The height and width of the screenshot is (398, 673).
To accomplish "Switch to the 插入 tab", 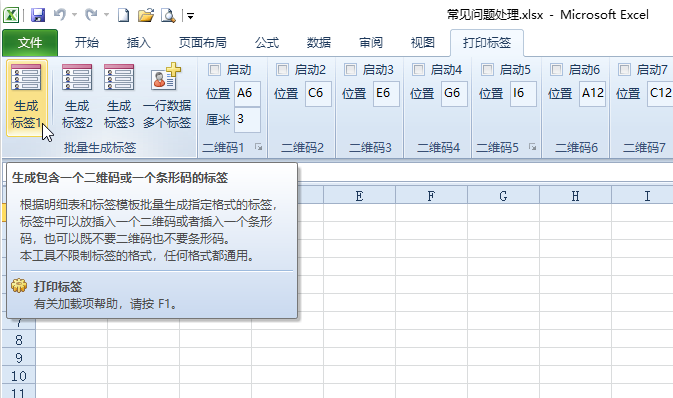I will [x=138, y=43].
